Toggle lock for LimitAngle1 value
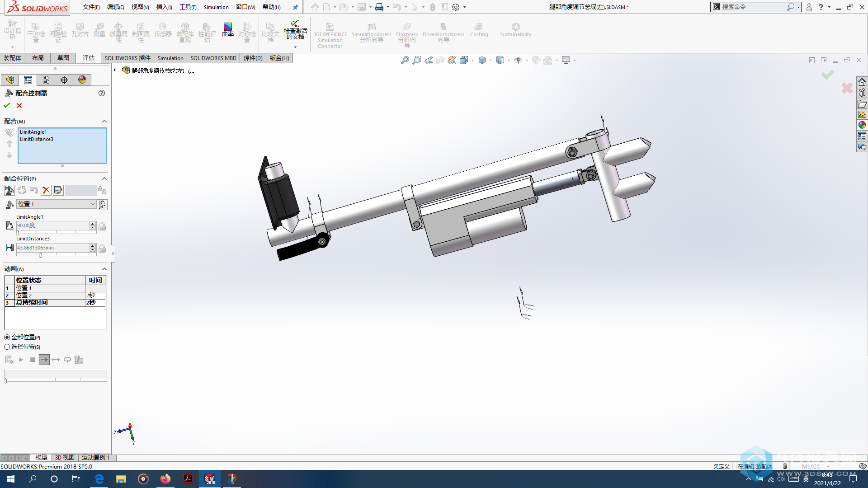868x488 pixels. 102,226
